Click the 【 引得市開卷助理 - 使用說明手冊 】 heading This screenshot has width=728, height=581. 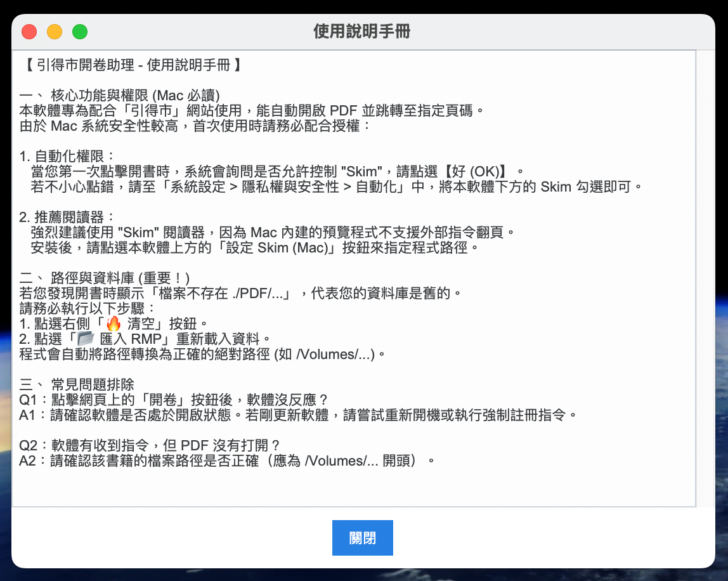pos(130,65)
